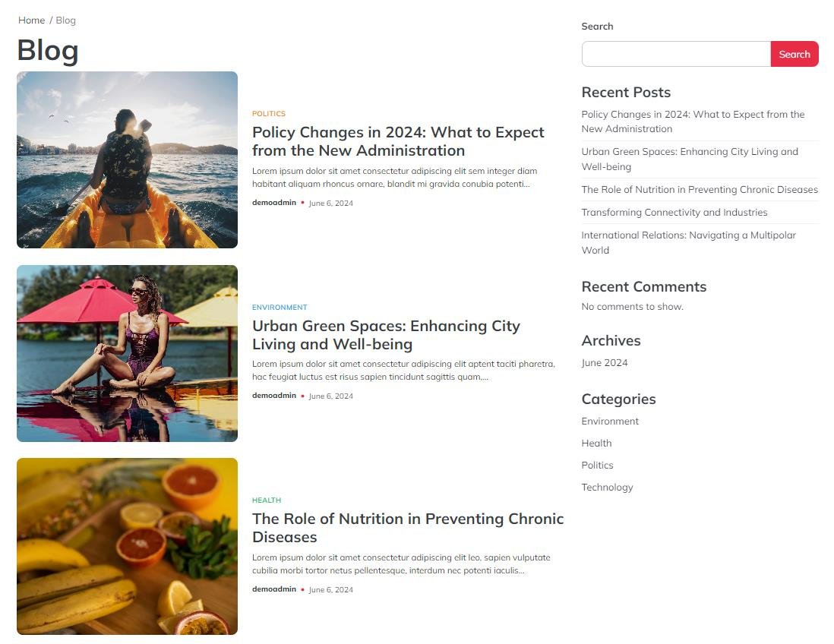This screenshot has width=834, height=644.
Task: Click demoadmin author on the Politics post
Action: click(274, 203)
